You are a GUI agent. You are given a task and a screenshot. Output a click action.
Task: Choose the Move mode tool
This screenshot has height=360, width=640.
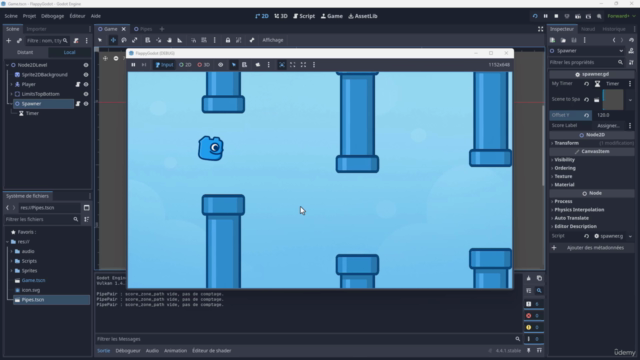[113, 40]
